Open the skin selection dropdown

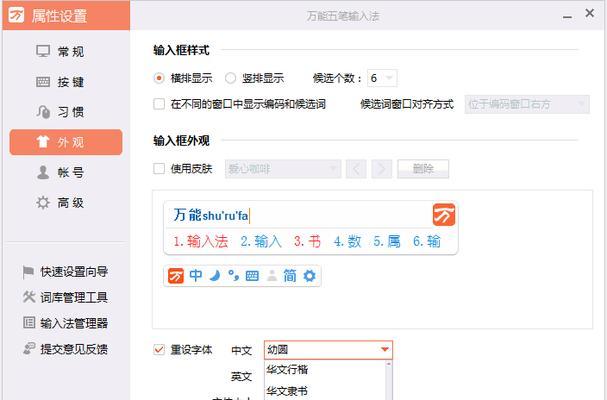(x=283, y=169)
